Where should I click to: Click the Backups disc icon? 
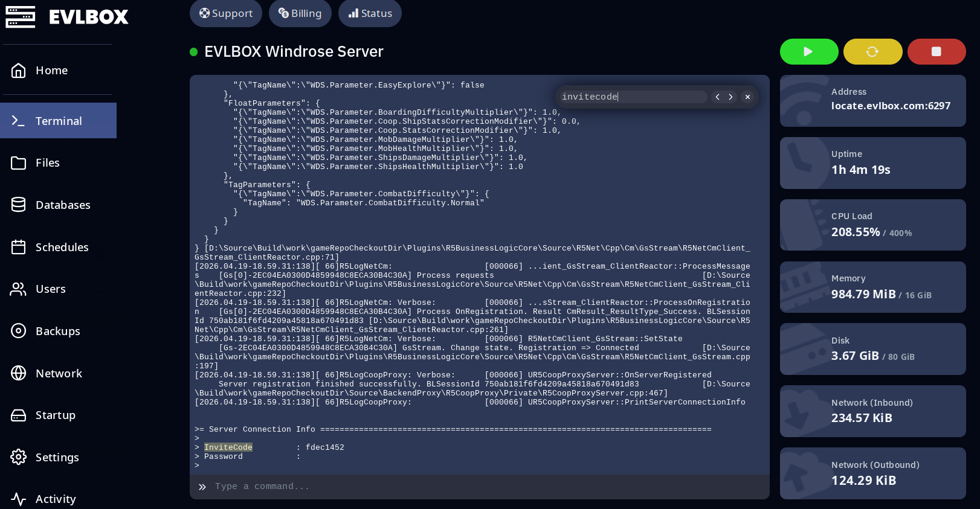coord(19,331)
